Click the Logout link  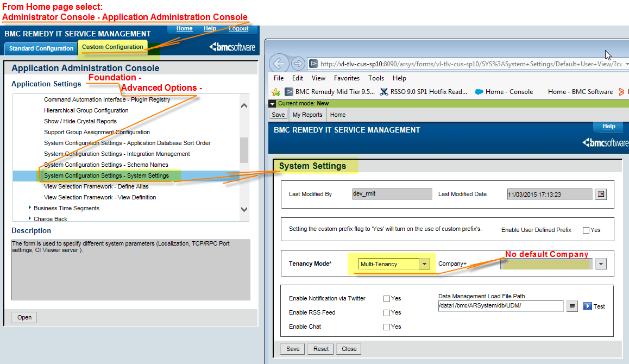[238, 28]
